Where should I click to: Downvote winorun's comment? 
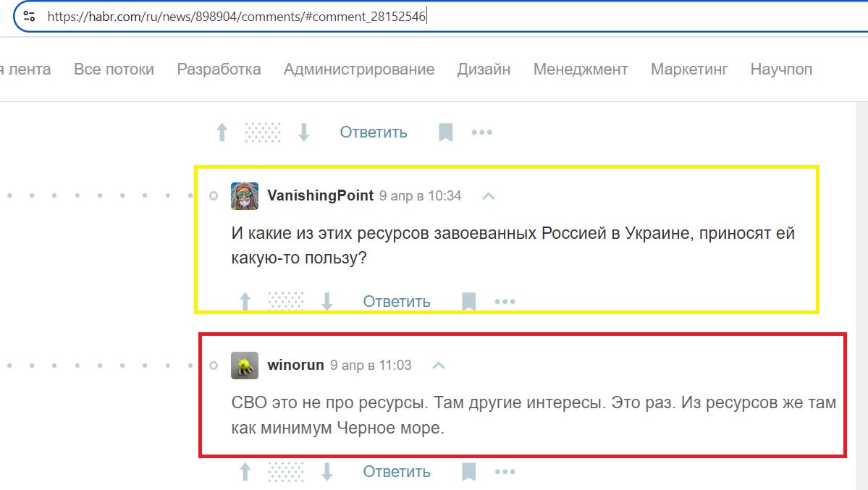coord(327,472)
